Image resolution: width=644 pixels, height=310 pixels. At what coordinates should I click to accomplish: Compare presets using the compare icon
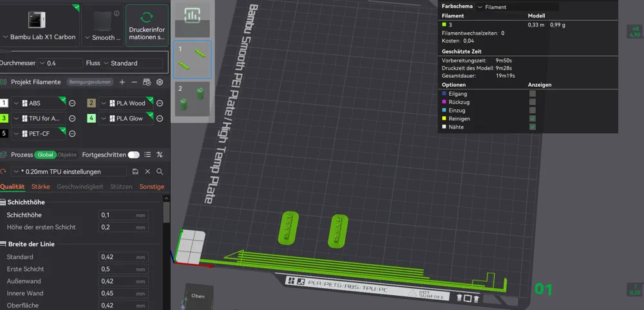(x=160, y=154)
